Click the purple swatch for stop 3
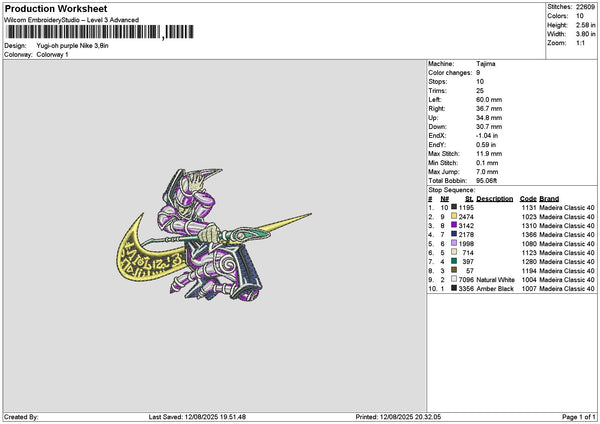Viewport: 600px width, 424px height. [x=454, y=225]
